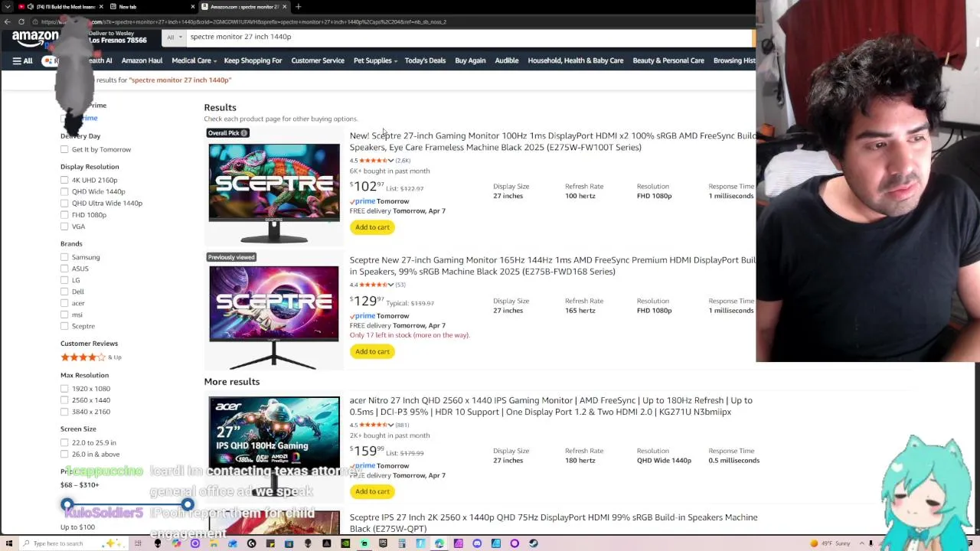Tick the Sceptre brand checkbox
Screen dimensions: 980x551
pyautogui.click(x=64, y=326)
